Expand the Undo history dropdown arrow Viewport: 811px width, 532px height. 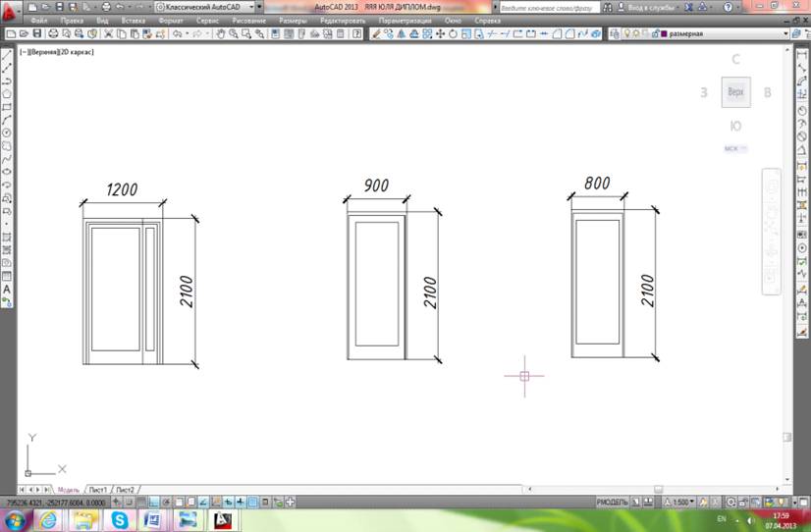pos(187,33)
